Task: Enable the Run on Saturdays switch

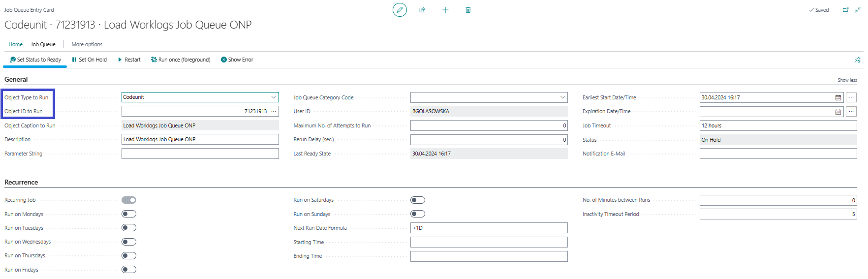Action: (x=418, y=200)
